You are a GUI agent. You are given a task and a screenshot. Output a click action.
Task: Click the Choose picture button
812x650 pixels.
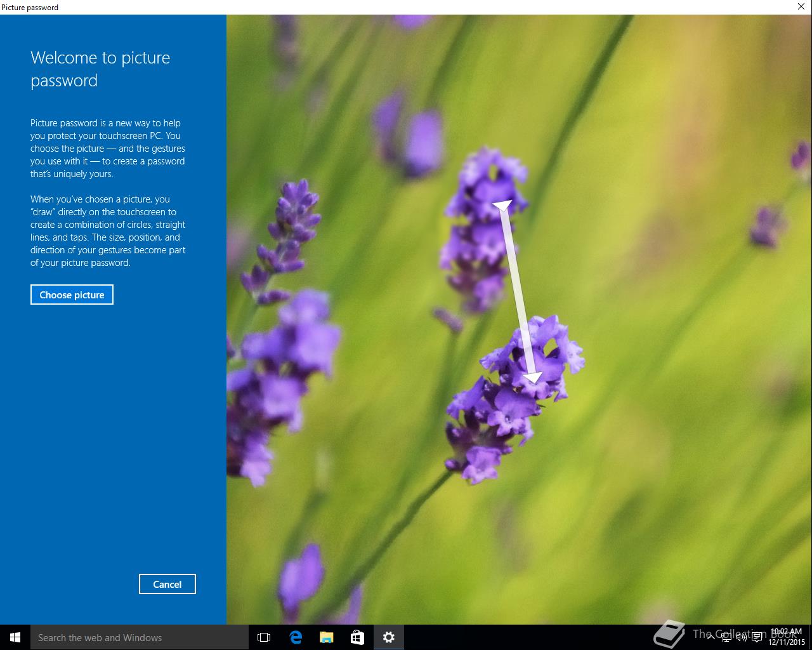click(72, 295)
